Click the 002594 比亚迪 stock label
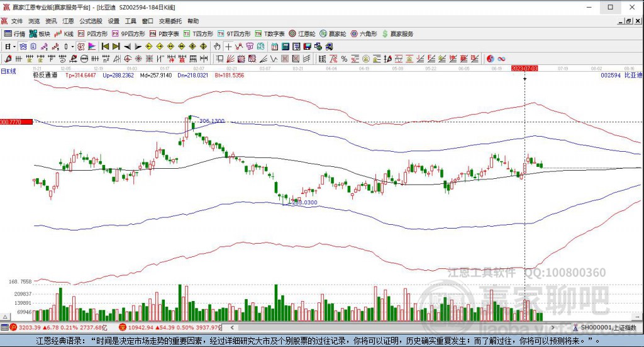Viewport: 644px width, 347px height. (621, 75)
